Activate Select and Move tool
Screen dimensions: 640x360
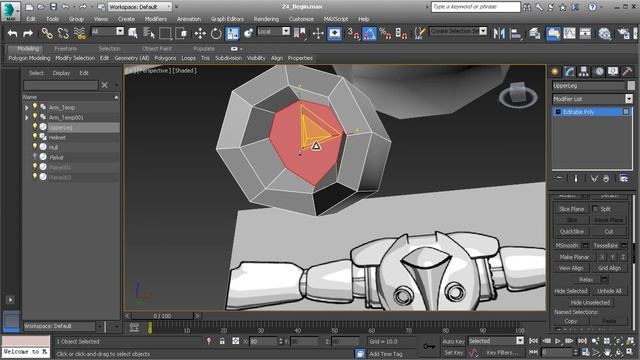(x=200, y=33)
